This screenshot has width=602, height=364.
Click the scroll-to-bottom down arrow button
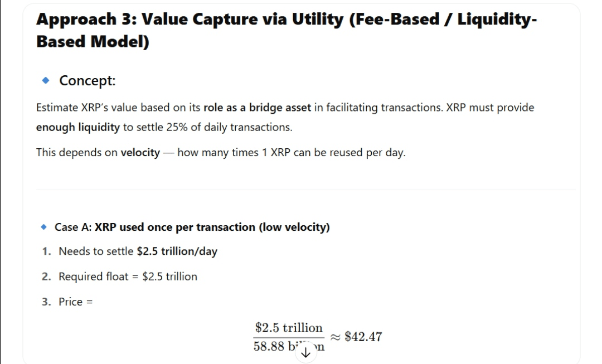[305, 352]
